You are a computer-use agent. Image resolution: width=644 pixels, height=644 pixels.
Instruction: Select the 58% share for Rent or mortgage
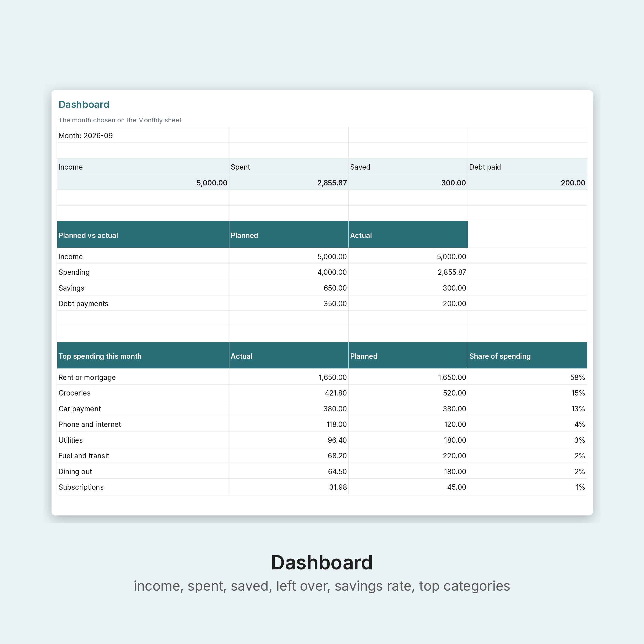[577, 377]
